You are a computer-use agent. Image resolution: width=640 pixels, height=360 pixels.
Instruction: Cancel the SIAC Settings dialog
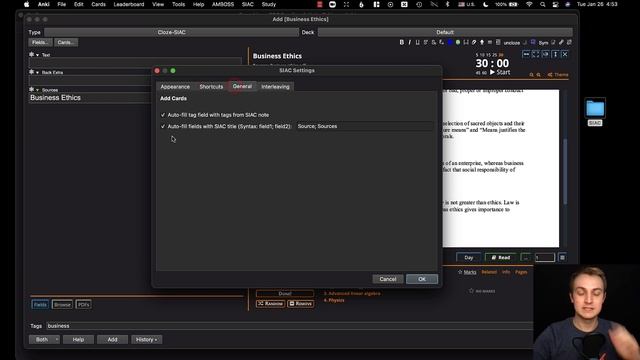(388, 279)
